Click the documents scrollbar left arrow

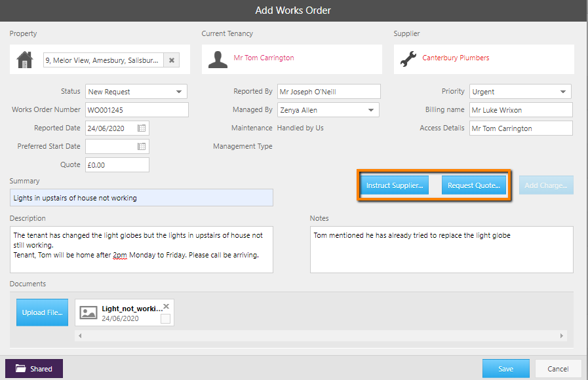click(80, 336)
